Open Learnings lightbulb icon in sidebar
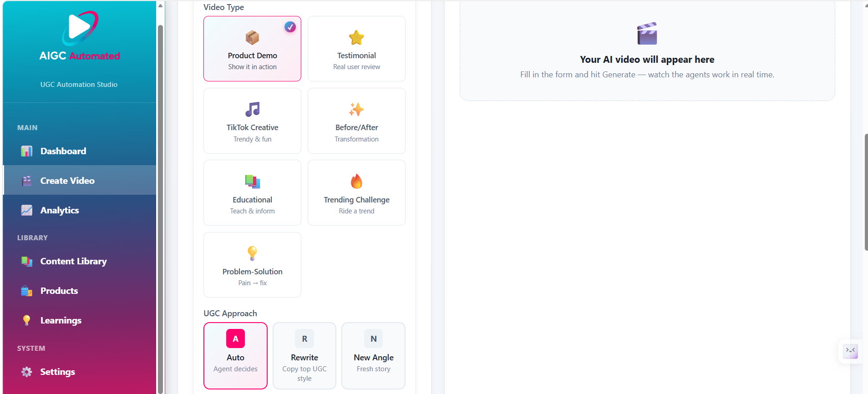 pos(27,320)
